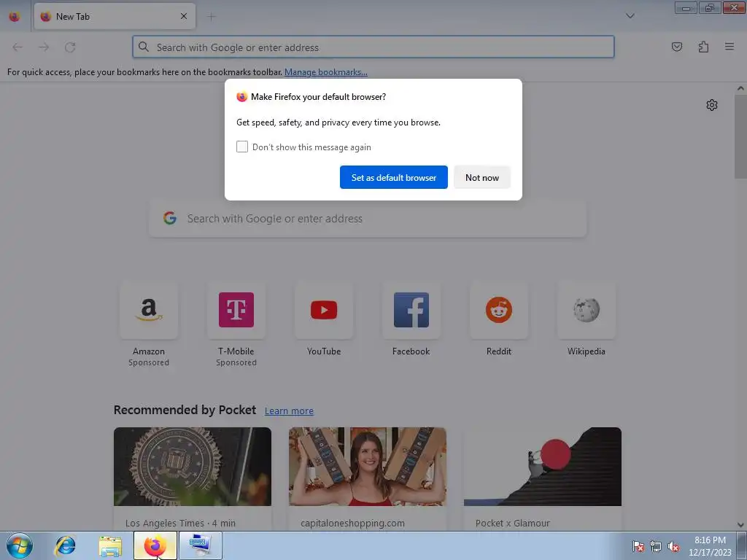Image resolution: width=747 pixels, height=560 pixels.
Task: Check Don't show this message again
Action: point(242,147)
